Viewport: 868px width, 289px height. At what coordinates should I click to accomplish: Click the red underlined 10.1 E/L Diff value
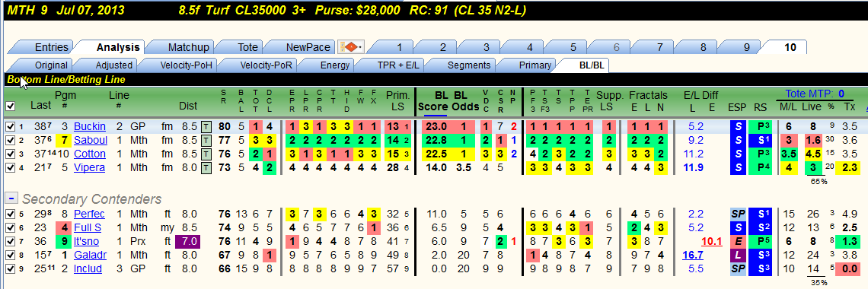coord(712,241)
